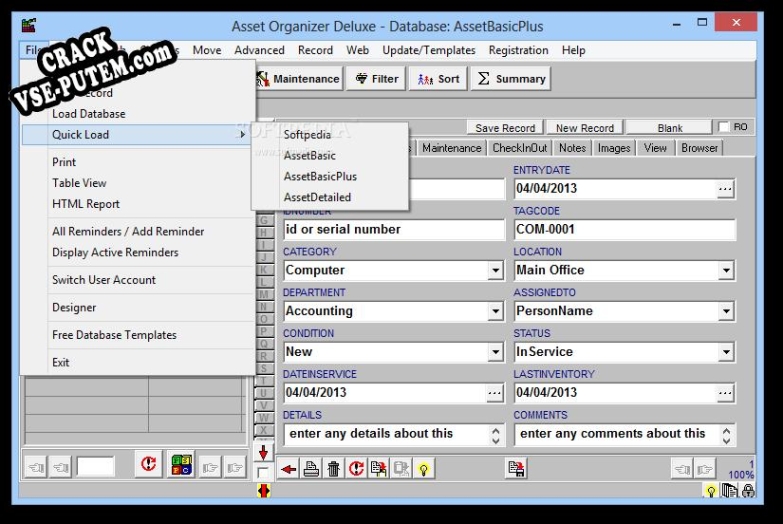Expand the STATUS dropdown showing InService
Viewport: 783px width, 524px height.
726,352
